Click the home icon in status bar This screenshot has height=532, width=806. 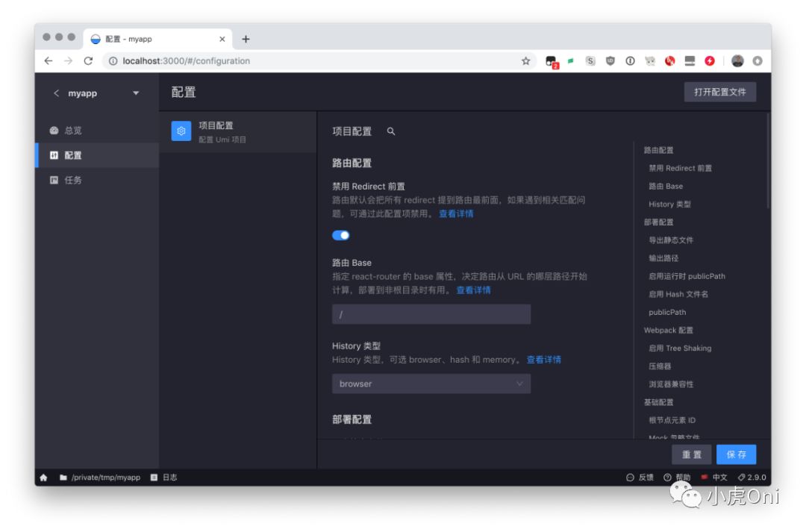pos(44,478)
